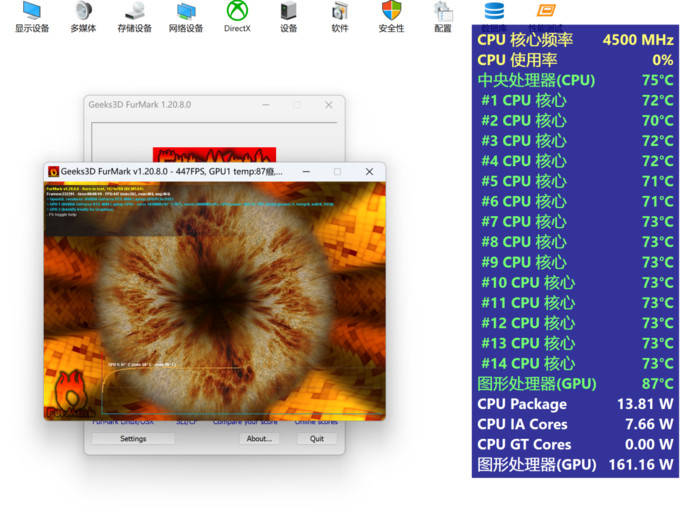Screen dimensions: 700x518
Task: Click the FurMark flame logo in render view
Action: (x=71, y=394)
